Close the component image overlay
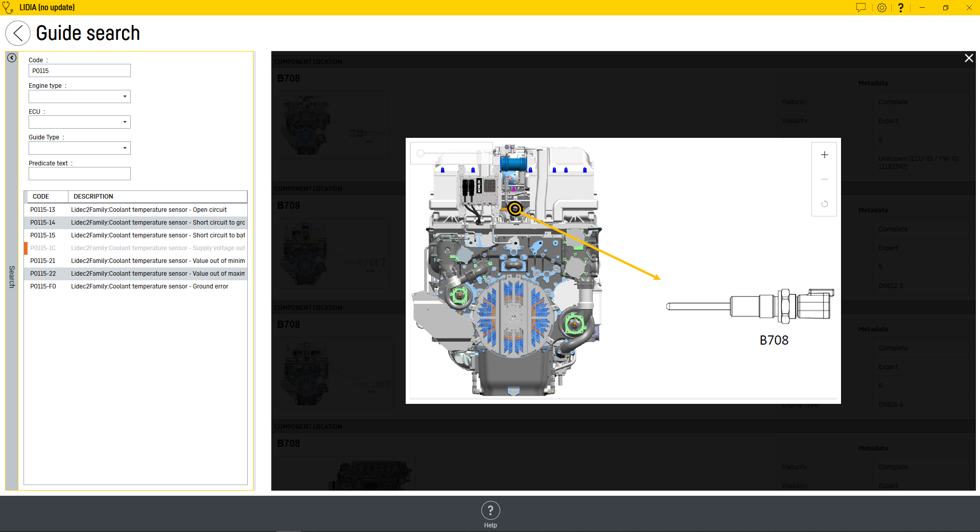Screen dimensions: 980x532 click(x=968, y=58)
